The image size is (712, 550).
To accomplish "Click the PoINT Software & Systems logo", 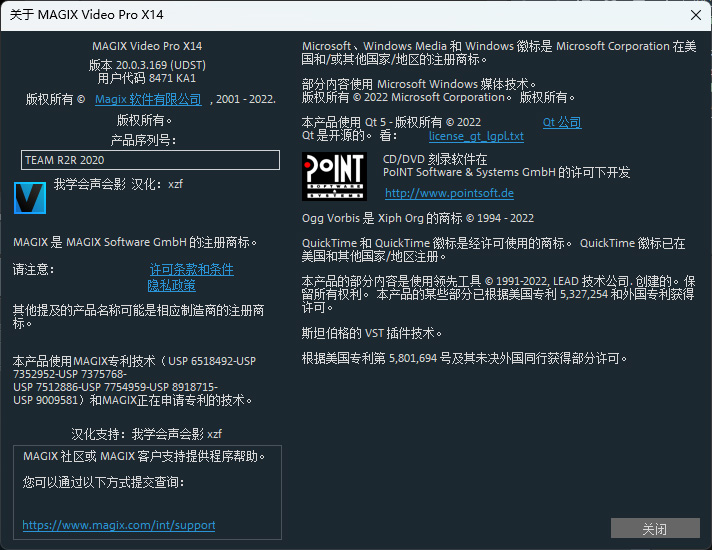I will pos(334,176).
